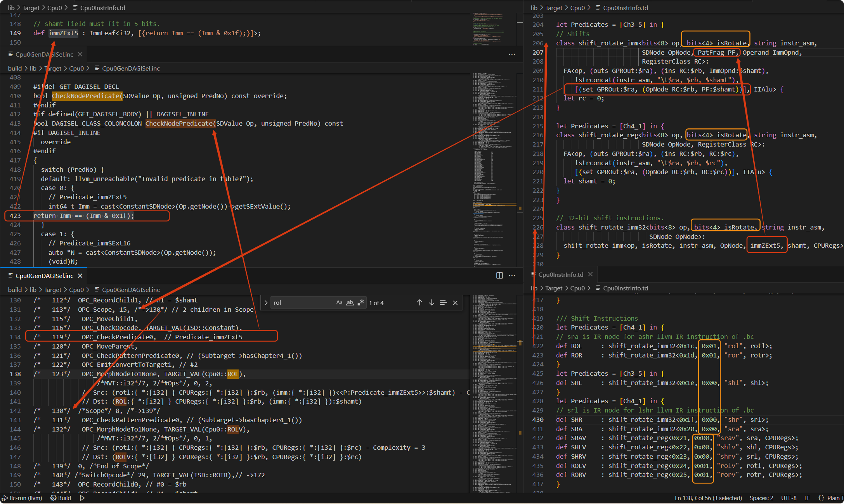844x504 pixels.
Task: Toggle Match Case in find box
Action: pyautogui.click(x=339, y=302)
